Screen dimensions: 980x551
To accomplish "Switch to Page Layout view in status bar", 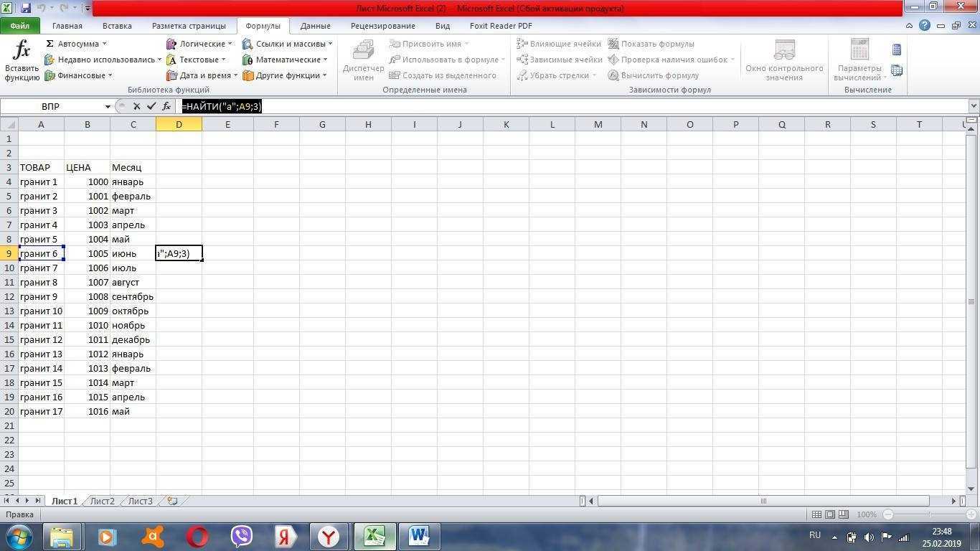I will [830, 514].
